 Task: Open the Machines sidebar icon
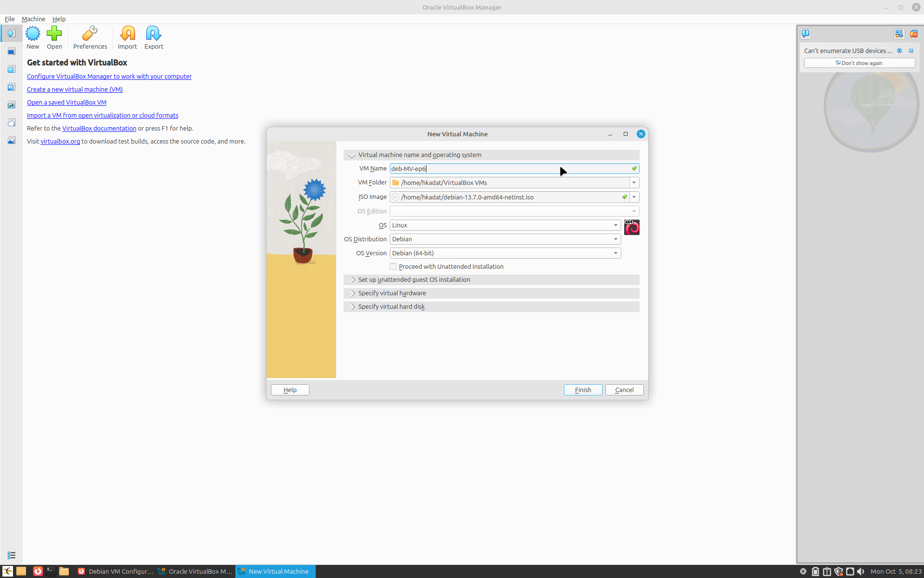tap(11, 51)
